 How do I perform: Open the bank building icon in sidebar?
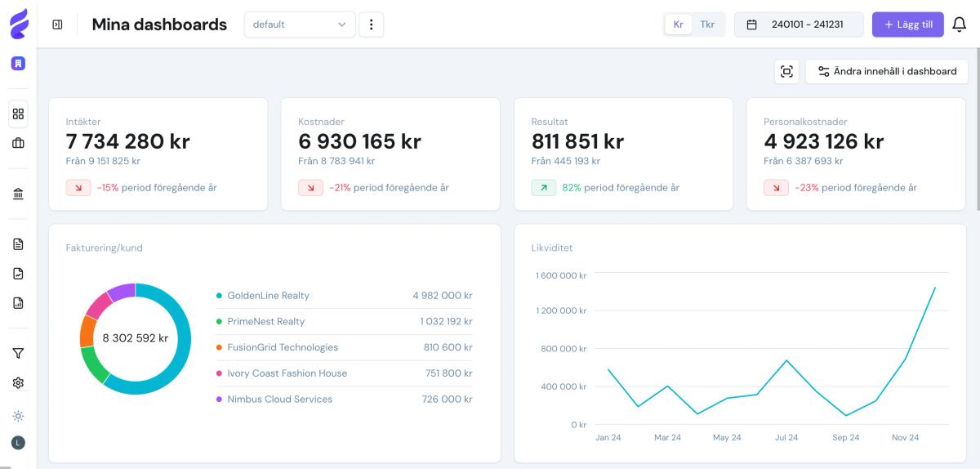pos(18,194)
